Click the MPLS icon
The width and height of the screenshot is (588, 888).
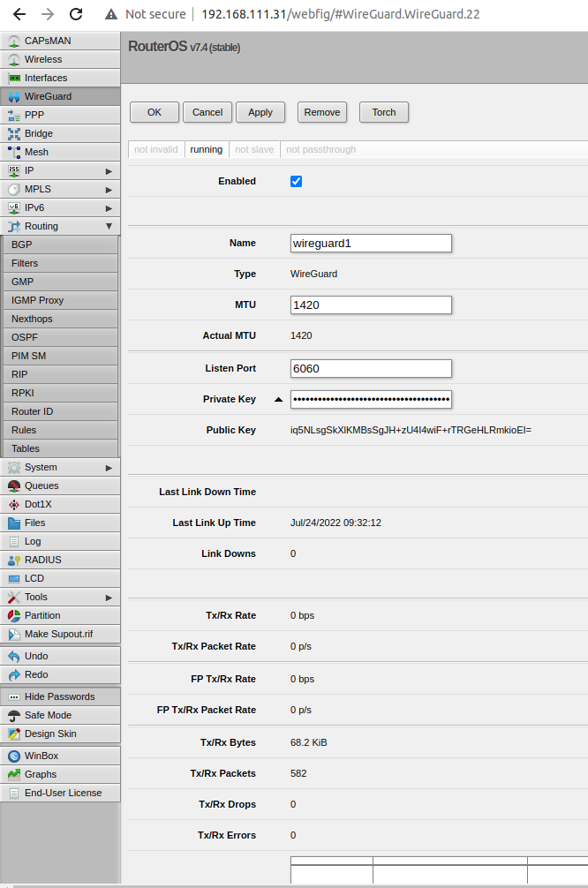pyautogui.click(x=13, y=189)
